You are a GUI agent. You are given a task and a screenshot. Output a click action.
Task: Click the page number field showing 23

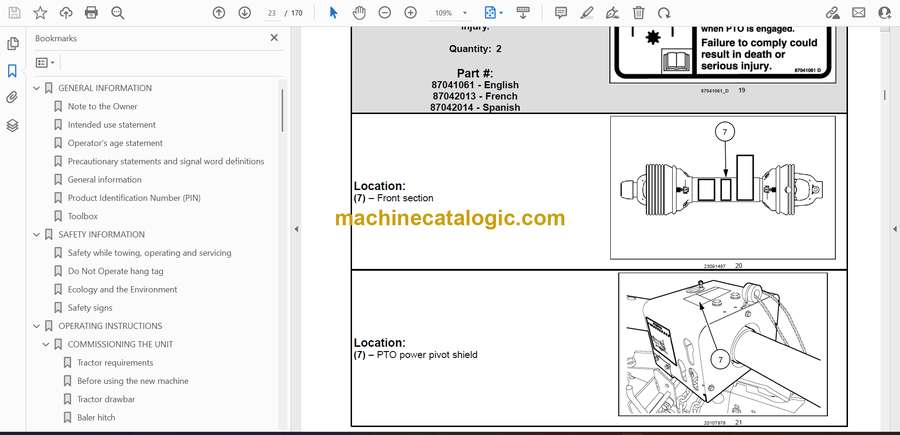tap(272, 13)
